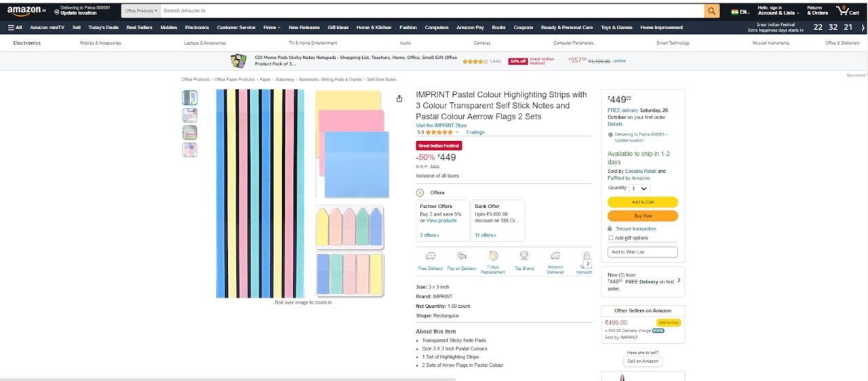
Task: Click Add to Wish List button
Action: (x=642, y=252)
